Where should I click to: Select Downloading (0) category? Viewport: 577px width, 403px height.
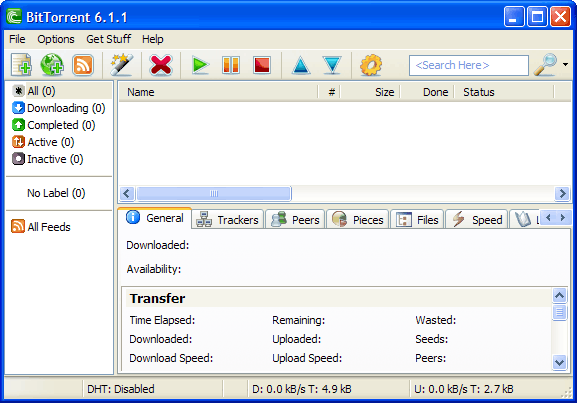coord(59,108)
